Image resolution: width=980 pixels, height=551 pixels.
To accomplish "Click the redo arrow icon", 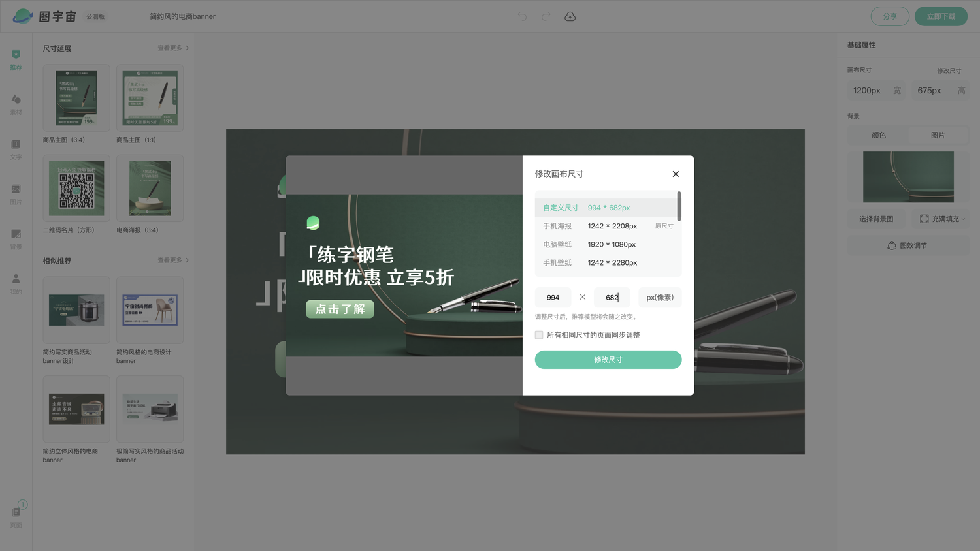I will pos(546,16).
